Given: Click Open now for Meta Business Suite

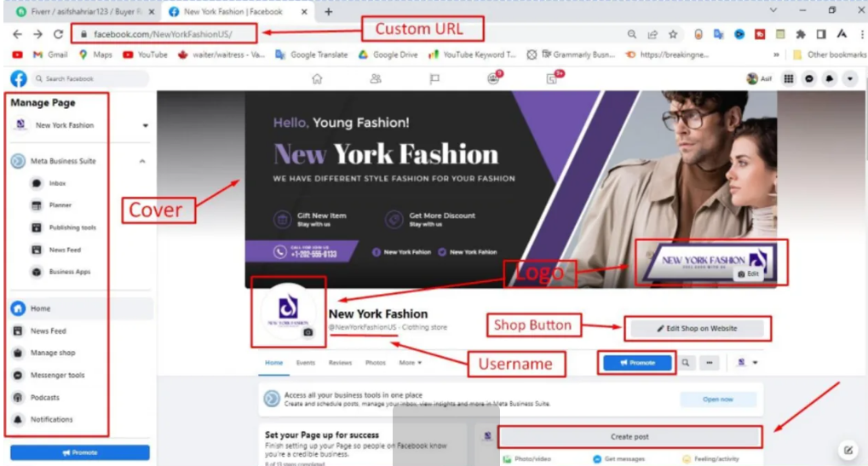Looking at the screenshot, I should [718, 400].
